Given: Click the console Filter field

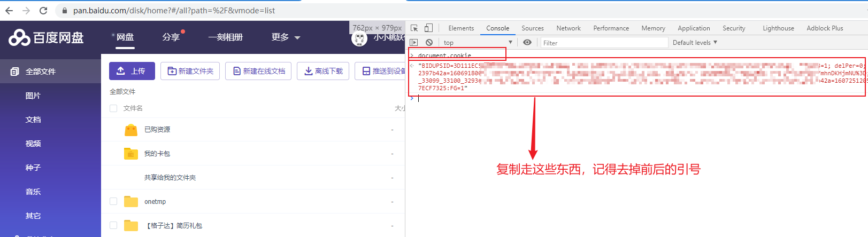Looking at the screenshot, I should click(x=604, y=43).
